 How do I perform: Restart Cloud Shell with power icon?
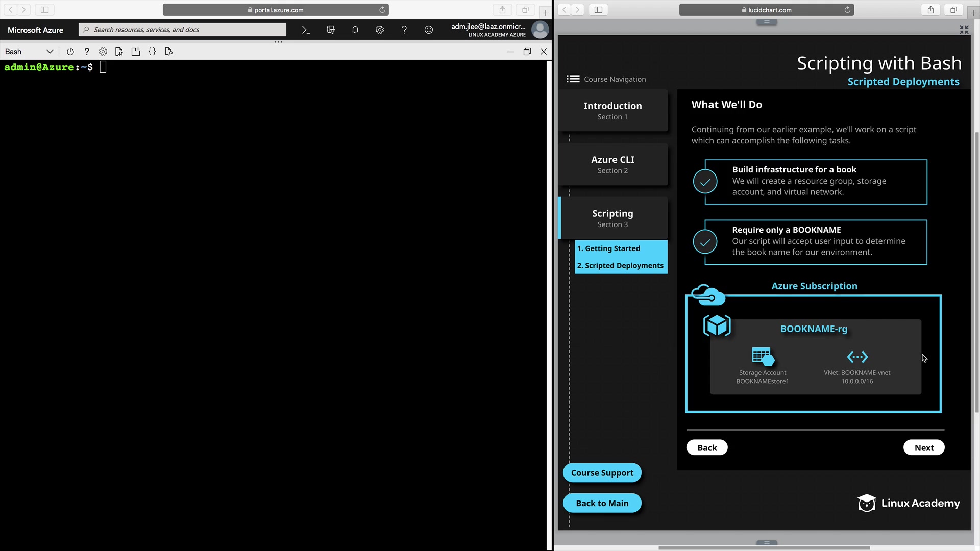[x=70, y=52]
